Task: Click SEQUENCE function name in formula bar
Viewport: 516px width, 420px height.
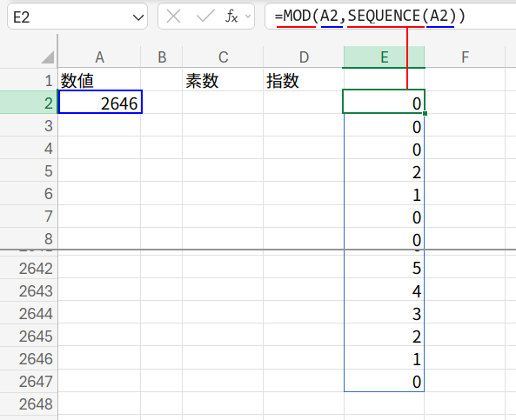Action: (x=385, y=16)
